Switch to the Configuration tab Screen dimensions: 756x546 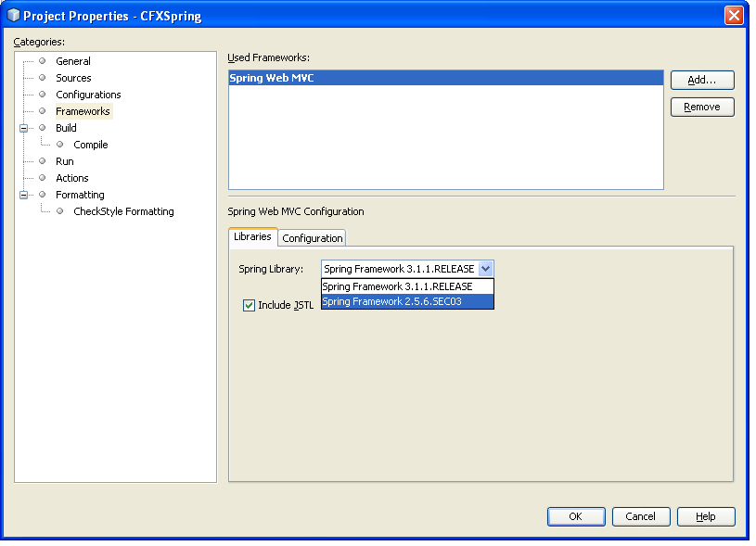coord(313,238)
